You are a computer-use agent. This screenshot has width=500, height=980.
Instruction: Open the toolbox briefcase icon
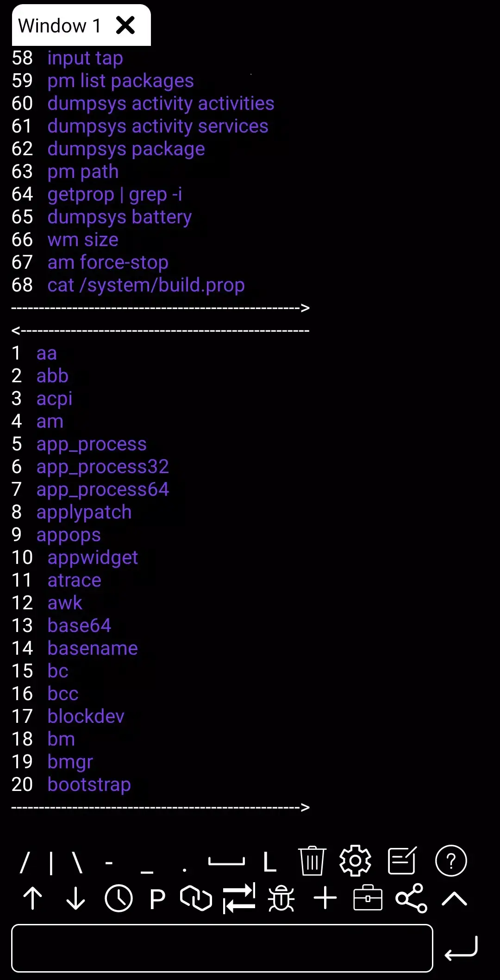point(368,898)
